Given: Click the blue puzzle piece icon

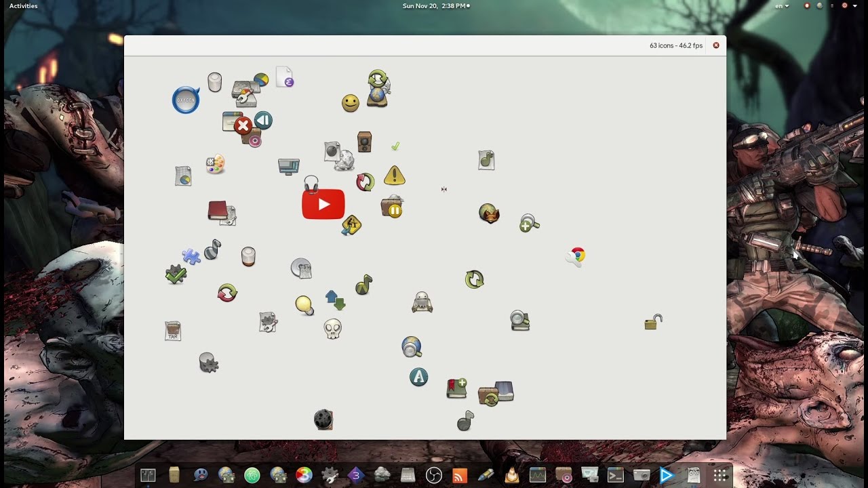Looking at the screenshot, I should click(191, 256).
